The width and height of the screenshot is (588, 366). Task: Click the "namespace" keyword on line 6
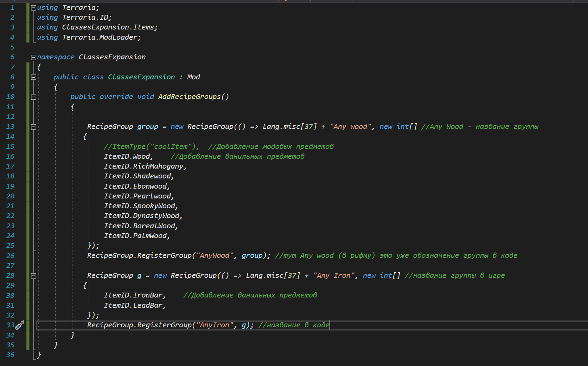point(56,57)
